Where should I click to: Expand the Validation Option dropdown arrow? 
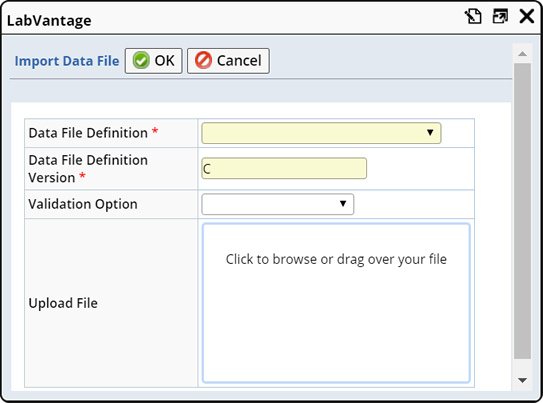coord(343,204)
